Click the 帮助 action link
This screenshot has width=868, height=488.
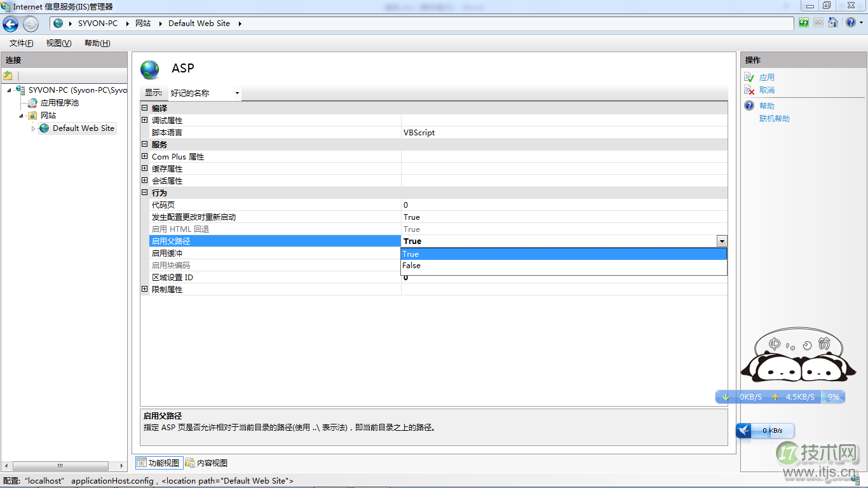coord(767,106)
